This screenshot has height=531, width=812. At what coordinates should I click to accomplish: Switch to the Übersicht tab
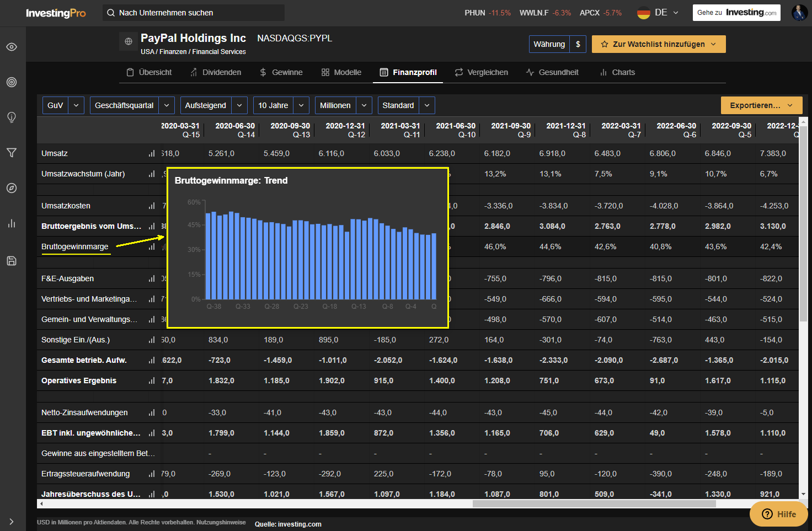[149, 72]
